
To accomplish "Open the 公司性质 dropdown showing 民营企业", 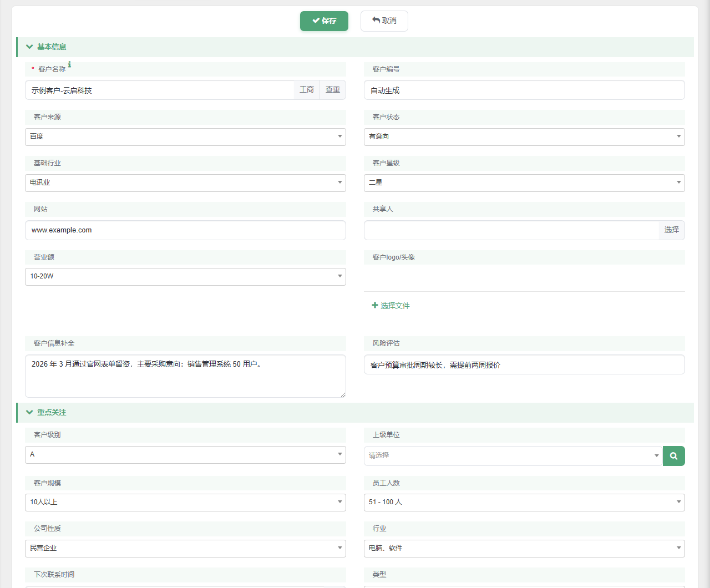I will tap(185, 549).
